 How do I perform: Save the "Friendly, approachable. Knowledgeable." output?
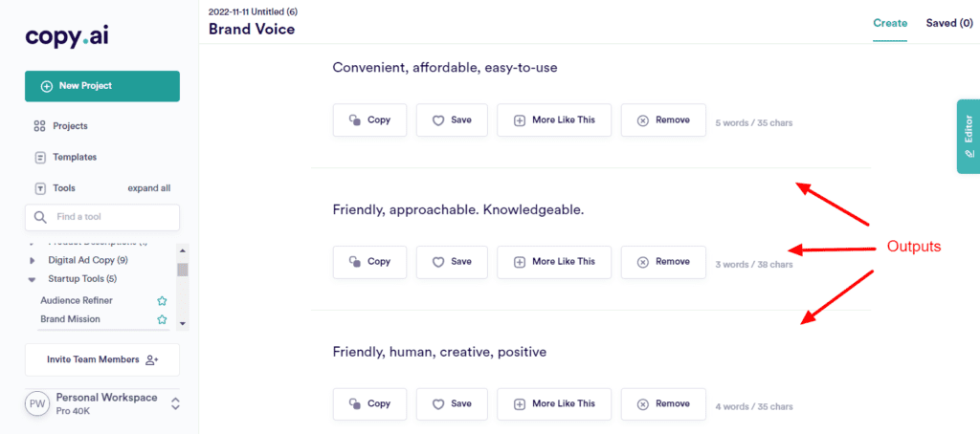(x=452, y=261)
